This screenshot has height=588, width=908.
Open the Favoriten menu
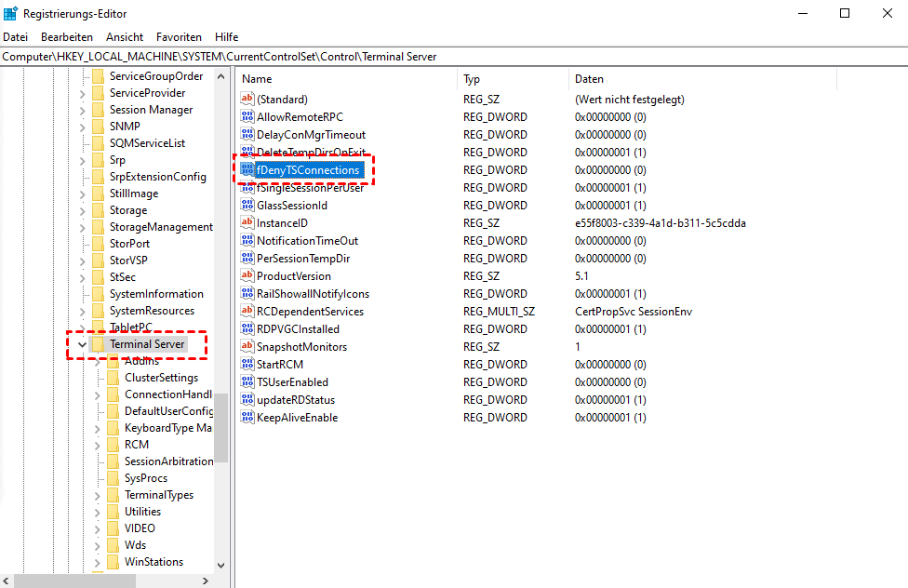179,37
